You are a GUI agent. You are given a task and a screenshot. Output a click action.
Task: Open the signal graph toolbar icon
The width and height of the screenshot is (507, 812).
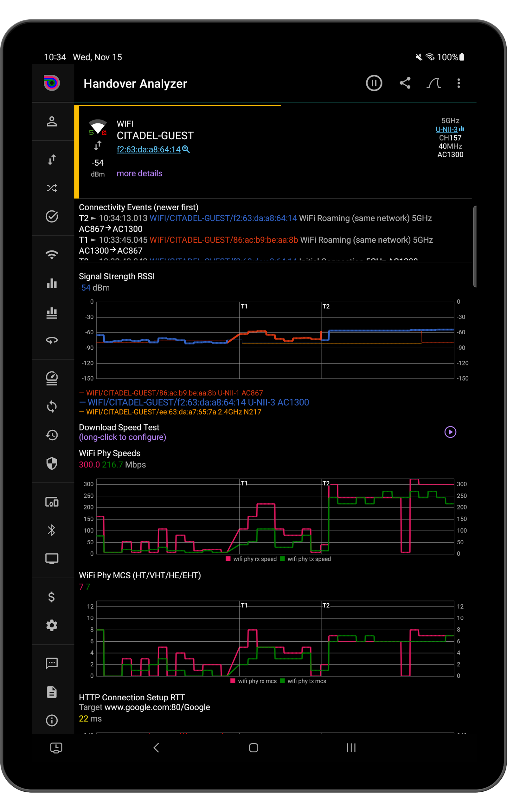[434, 83]
